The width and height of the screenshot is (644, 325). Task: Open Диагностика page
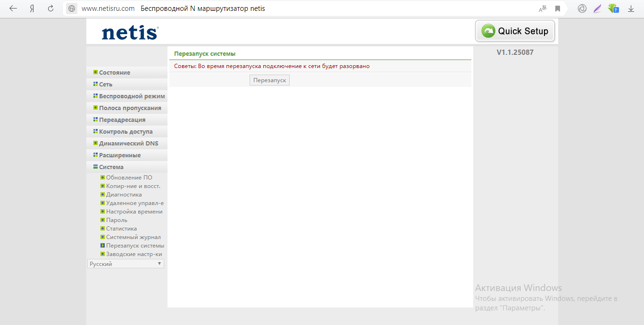[124, 195]
